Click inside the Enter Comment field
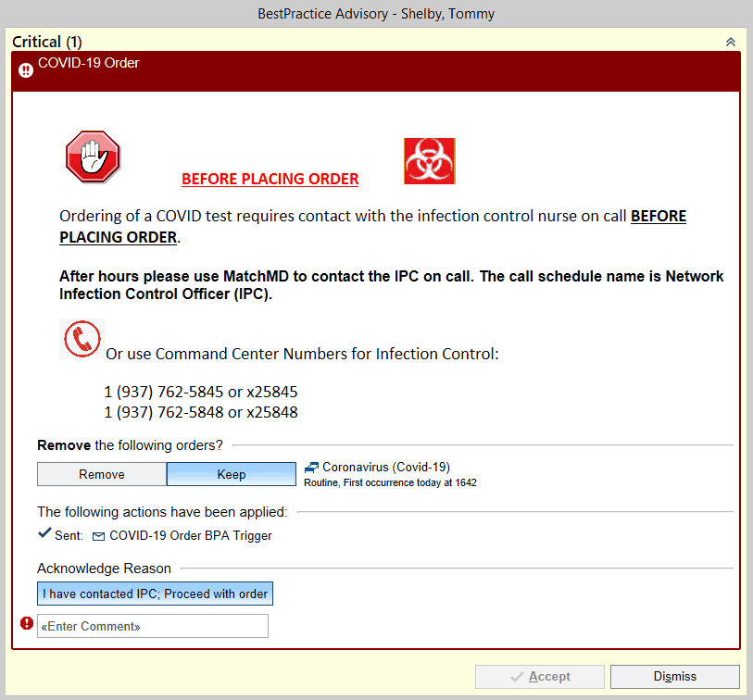 [x=152, y=626]
